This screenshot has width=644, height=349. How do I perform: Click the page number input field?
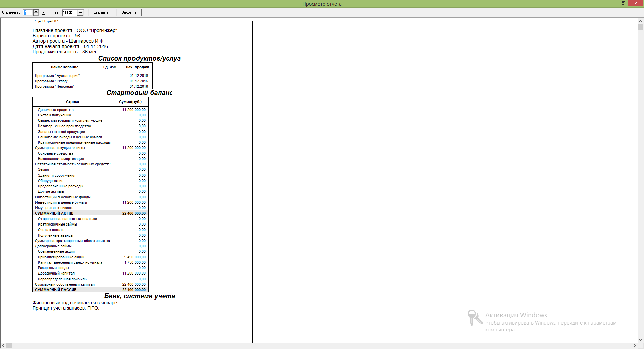pyautogui.click(x=28, y=13)
